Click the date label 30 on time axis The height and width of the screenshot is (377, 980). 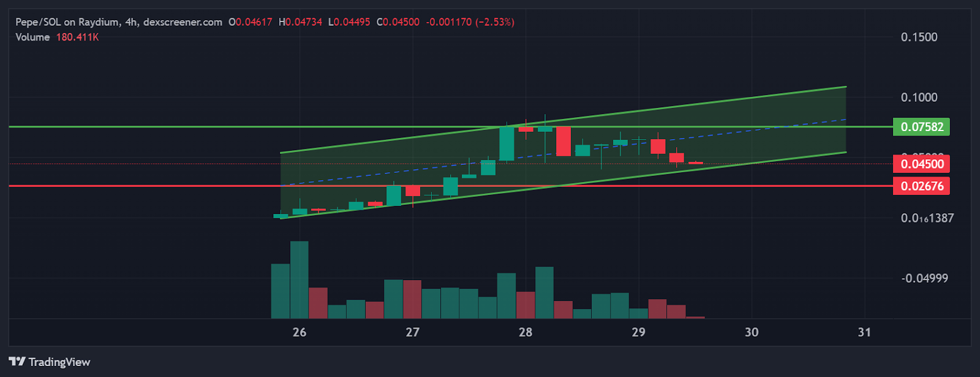pyautogui.click(x=752, y=332)
